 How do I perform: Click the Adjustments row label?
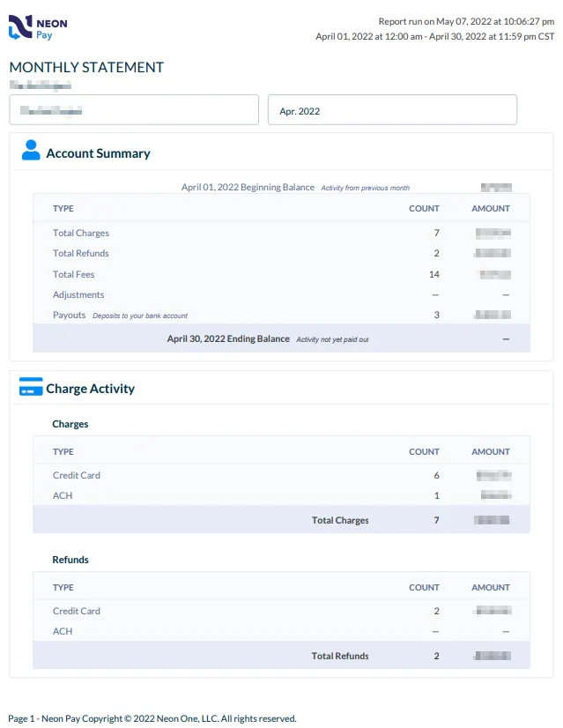tap(78, 295)
